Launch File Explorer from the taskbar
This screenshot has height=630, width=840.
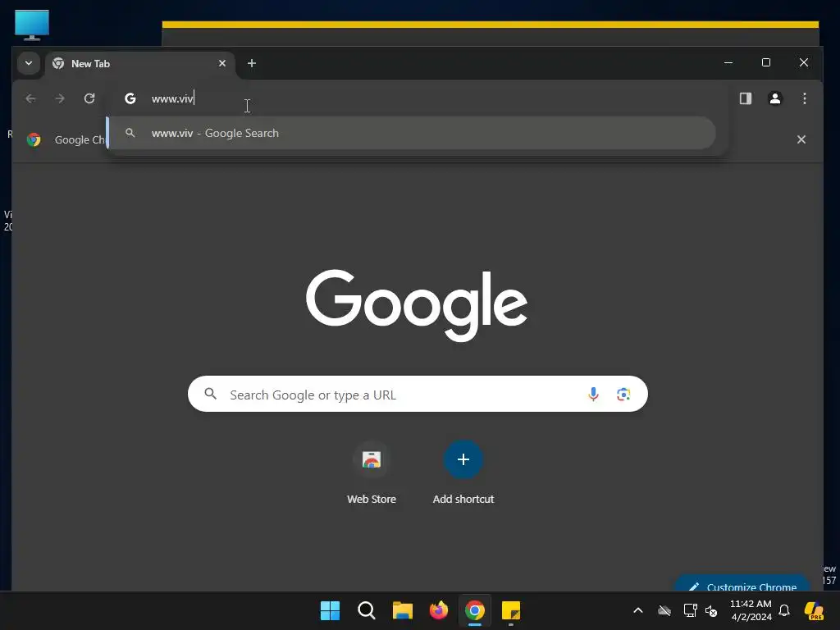[x=402, y=610]
